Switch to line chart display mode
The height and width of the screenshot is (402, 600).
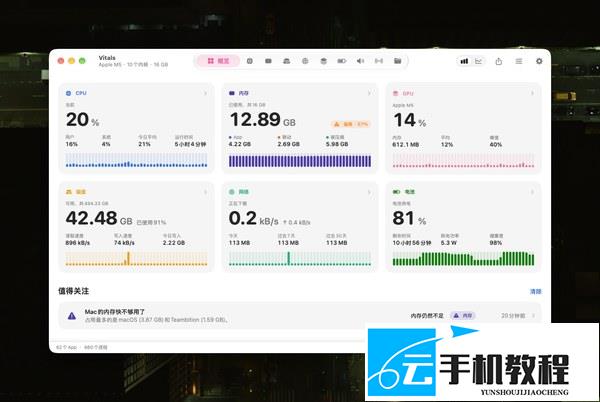pyautogui.click(x=479, y=61)
